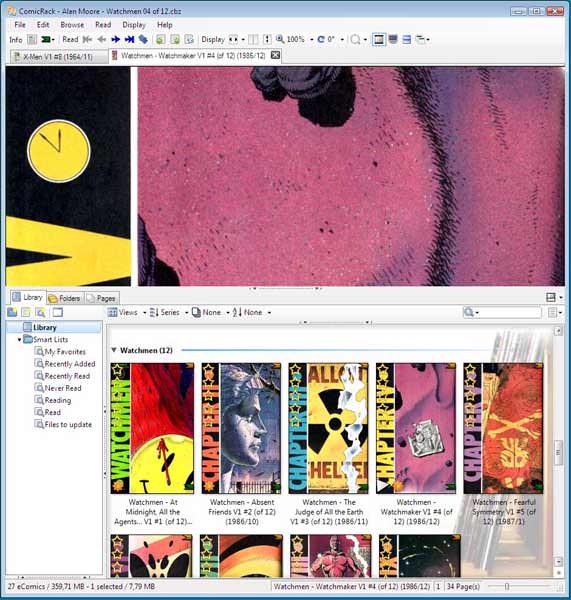
Task: Click the browser panel dock icon
Action: [x=551, y=297]
